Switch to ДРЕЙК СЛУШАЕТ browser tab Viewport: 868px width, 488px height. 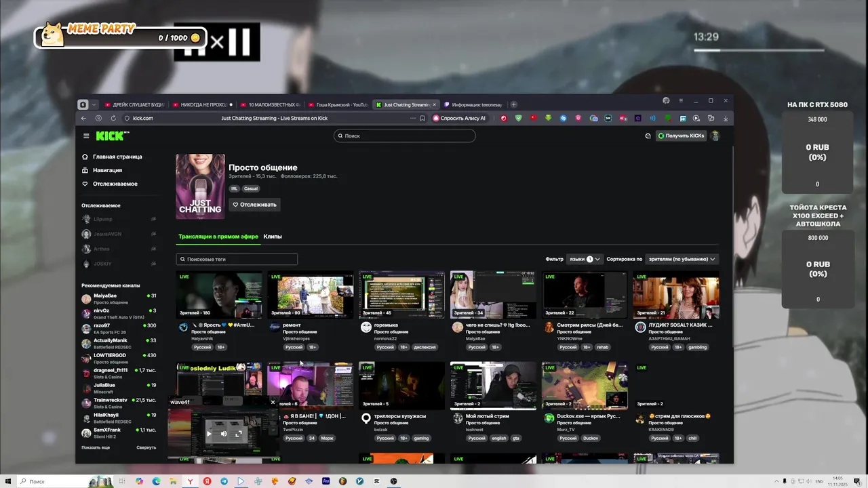pos(134,104)
